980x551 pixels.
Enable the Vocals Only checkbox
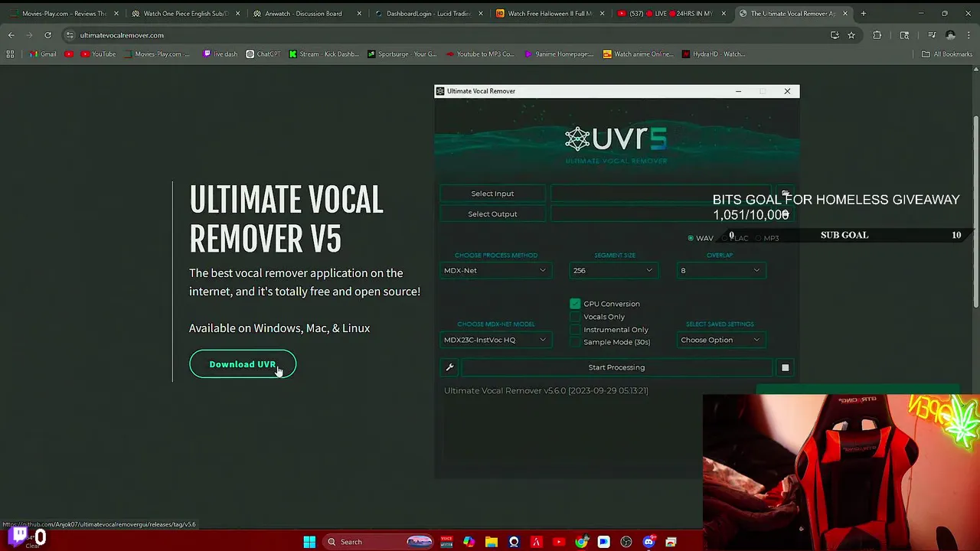575,317
